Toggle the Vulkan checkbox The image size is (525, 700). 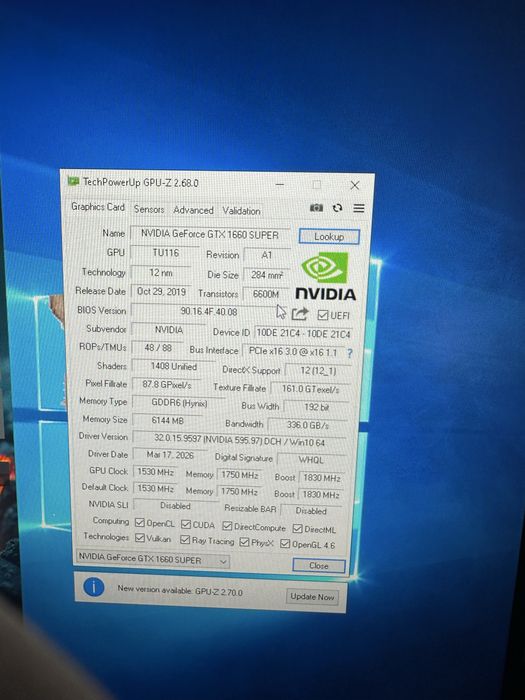click(x=140, y=538)
